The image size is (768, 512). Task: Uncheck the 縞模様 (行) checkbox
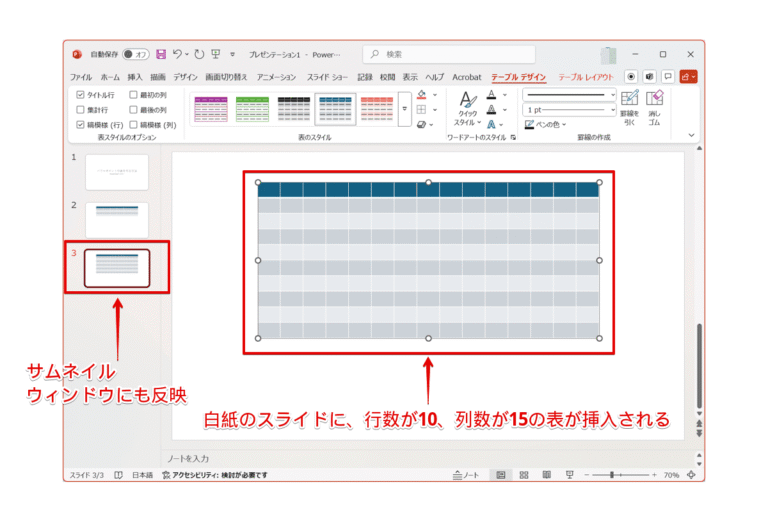[80, 125]
